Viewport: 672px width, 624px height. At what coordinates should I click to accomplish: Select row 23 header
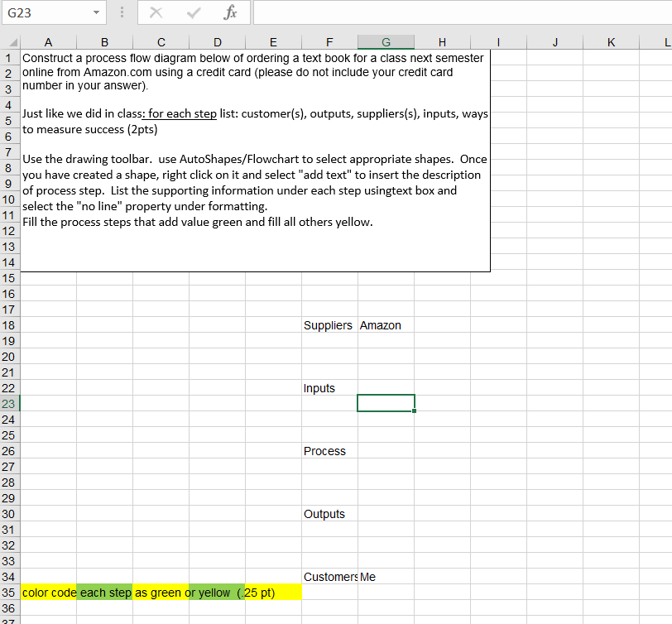click(9, 404)
